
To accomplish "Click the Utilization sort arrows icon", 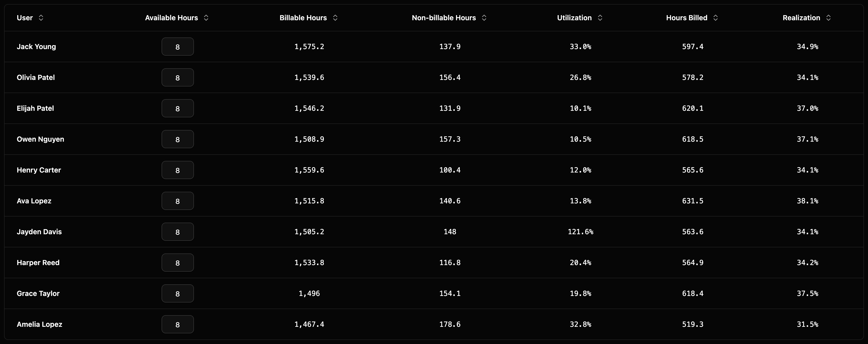I will (600, 18).
